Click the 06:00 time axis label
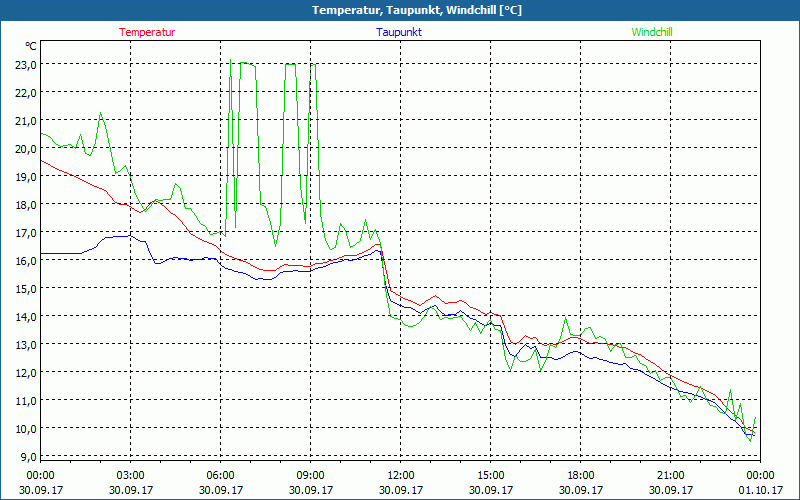 coord(220,475)
